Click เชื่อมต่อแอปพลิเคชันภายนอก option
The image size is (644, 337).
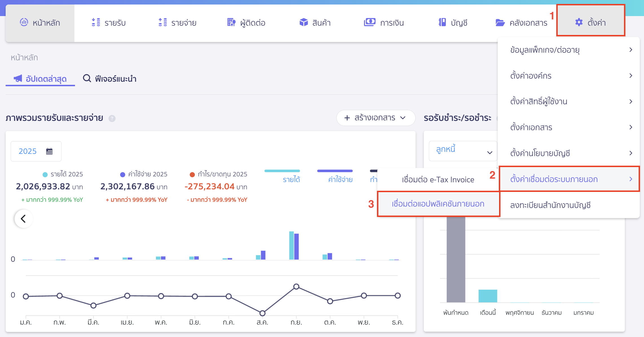(438, 204)
